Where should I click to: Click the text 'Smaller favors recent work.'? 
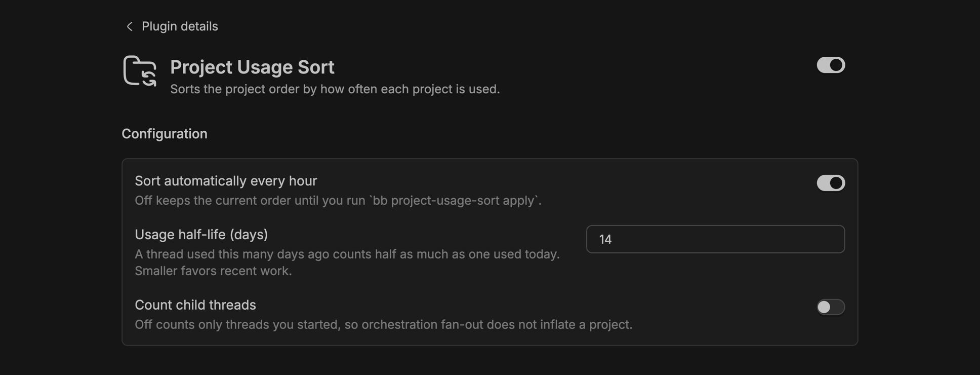click(x=213, y=271)
